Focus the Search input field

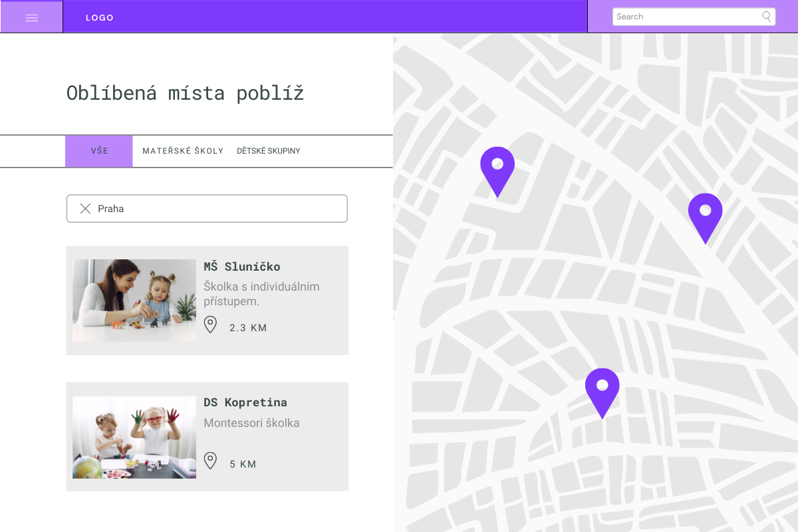pyautogui.click(x=685, y=17)
